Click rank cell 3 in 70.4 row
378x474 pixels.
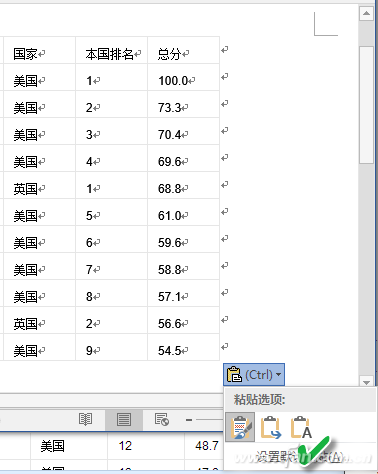pos(112,131)
